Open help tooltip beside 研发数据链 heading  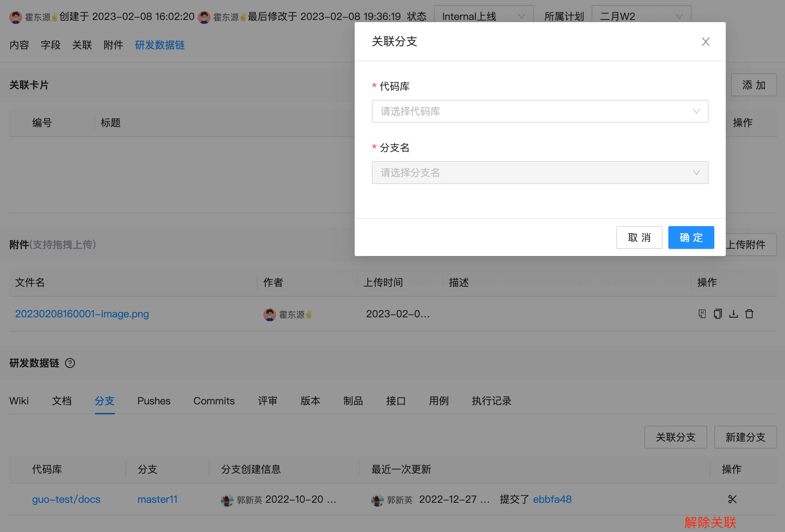(x=70, y=363)
